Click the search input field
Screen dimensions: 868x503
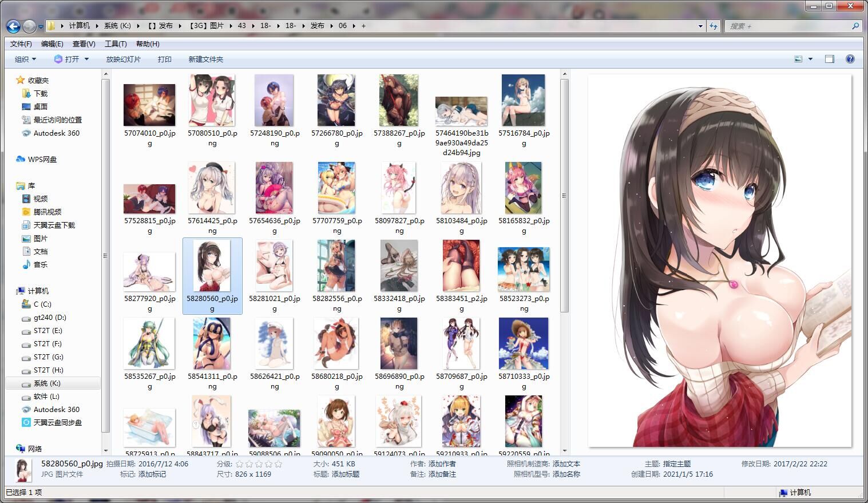(790, 26)
